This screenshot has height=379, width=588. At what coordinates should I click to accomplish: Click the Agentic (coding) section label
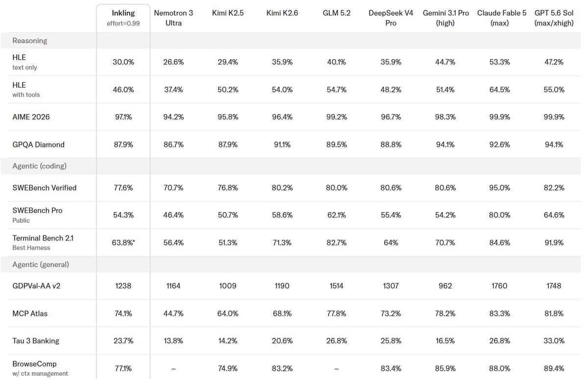coord(39,166)
